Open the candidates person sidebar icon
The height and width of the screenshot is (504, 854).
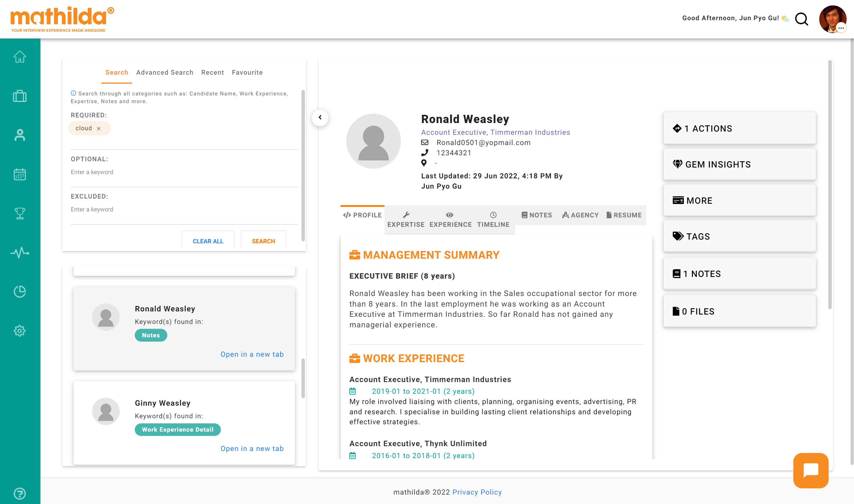point(20,135)
